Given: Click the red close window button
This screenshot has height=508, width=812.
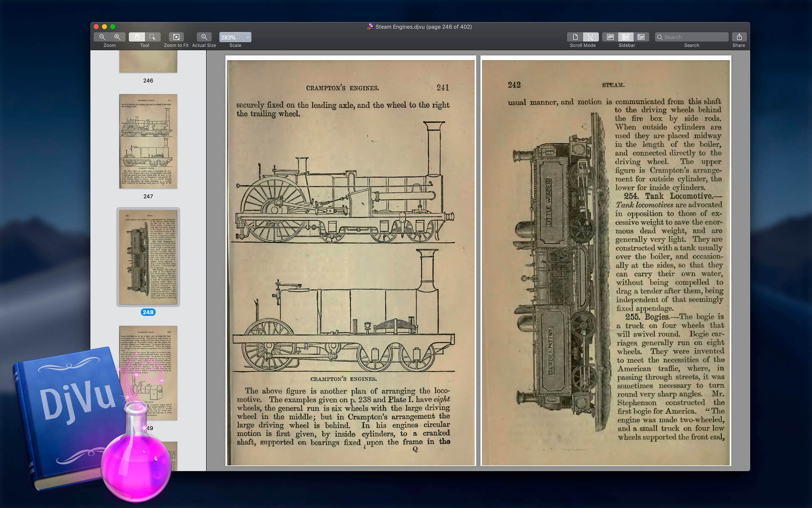Looking at the screenshot, I should click(x=96, y=27).
